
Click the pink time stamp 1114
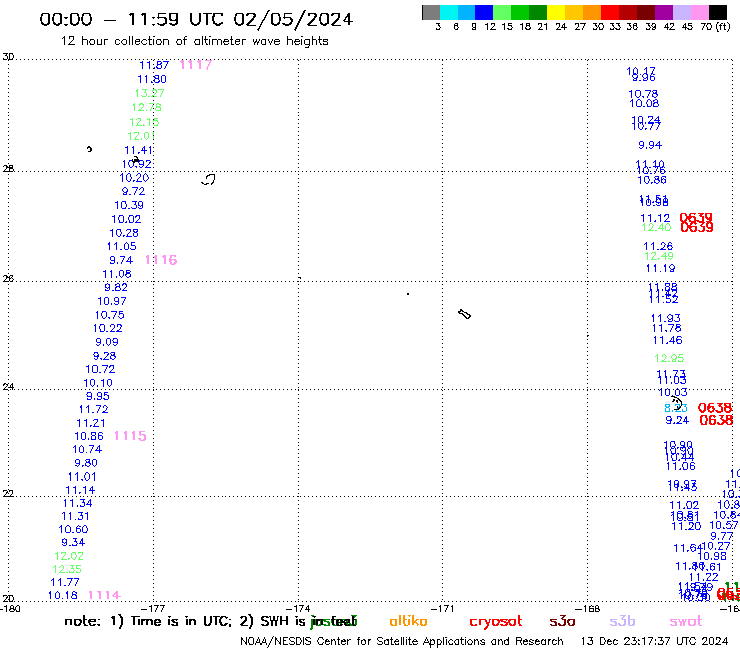(105, 595)
